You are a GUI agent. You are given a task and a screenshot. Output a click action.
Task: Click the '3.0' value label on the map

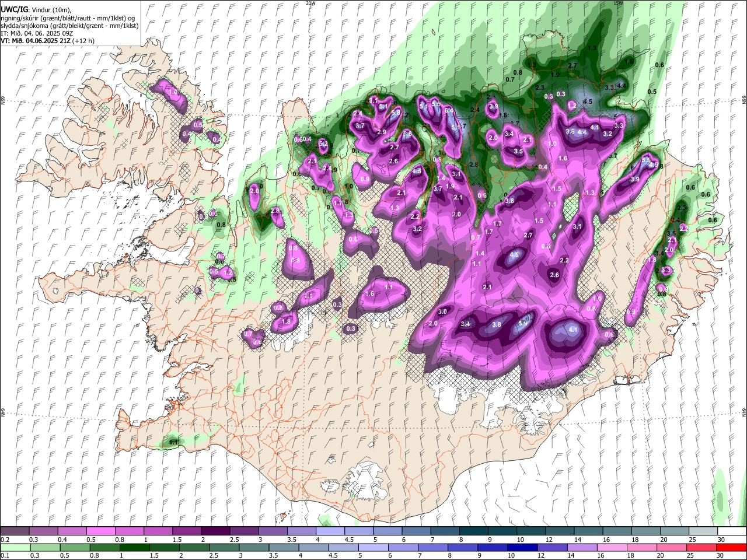coord(442,311)
